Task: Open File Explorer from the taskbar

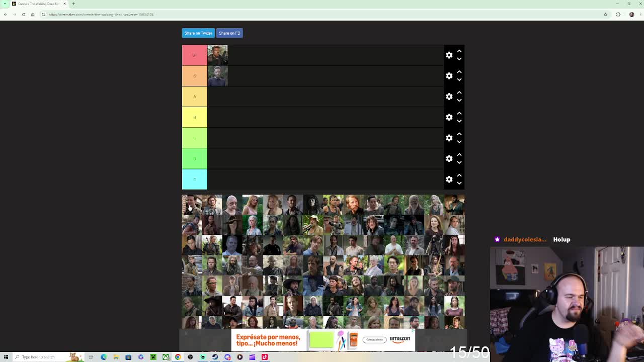Action: 116,357
